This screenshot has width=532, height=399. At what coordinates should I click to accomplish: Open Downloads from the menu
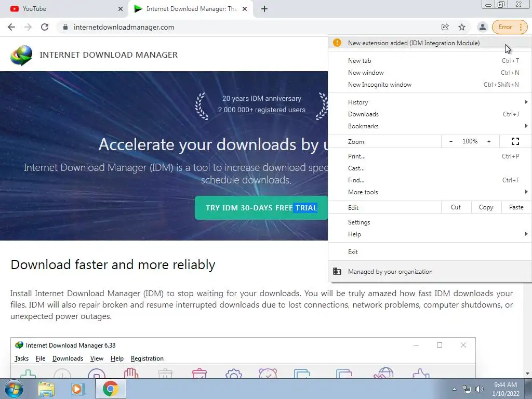(x=430, y=114)
